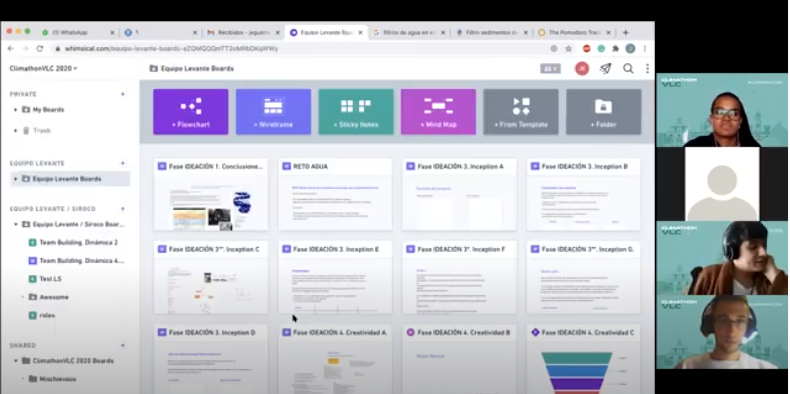
Task: Open Team Building. Dinámica 2 board
Action: 74,242
